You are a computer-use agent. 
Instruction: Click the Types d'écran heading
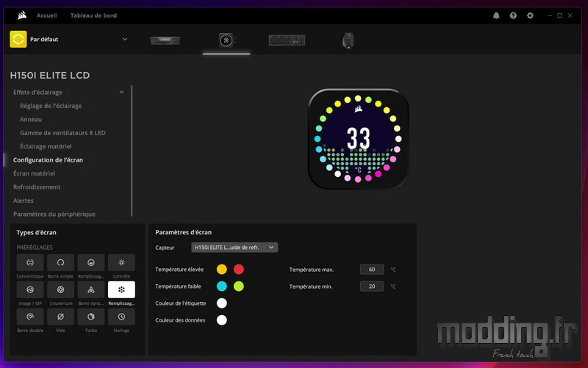coord(36,232)
